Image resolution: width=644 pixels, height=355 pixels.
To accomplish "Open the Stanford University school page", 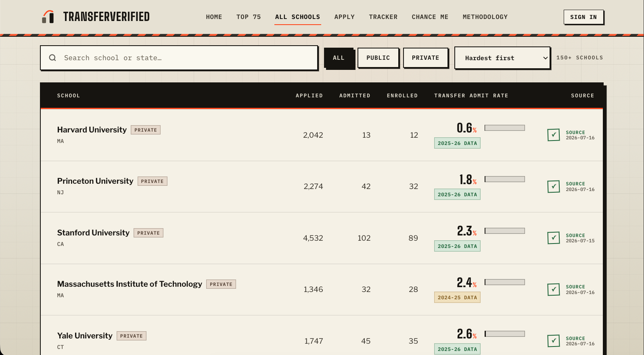I will 93,233.
